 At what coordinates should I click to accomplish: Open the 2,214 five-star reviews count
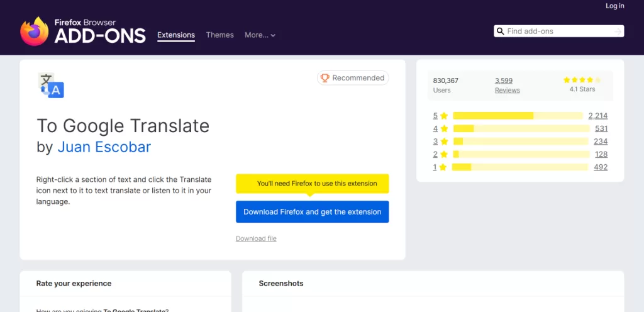point(597,116)
